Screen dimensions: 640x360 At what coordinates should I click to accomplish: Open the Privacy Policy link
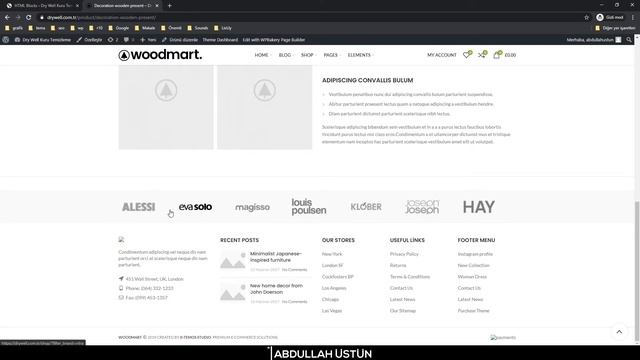pyautogui.click(x=404, y=254)
